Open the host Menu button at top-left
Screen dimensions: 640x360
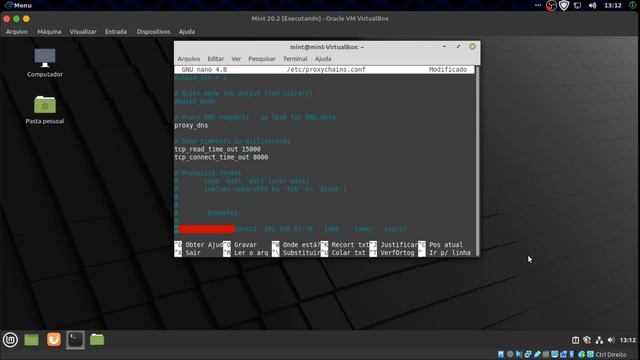[18, 5]
